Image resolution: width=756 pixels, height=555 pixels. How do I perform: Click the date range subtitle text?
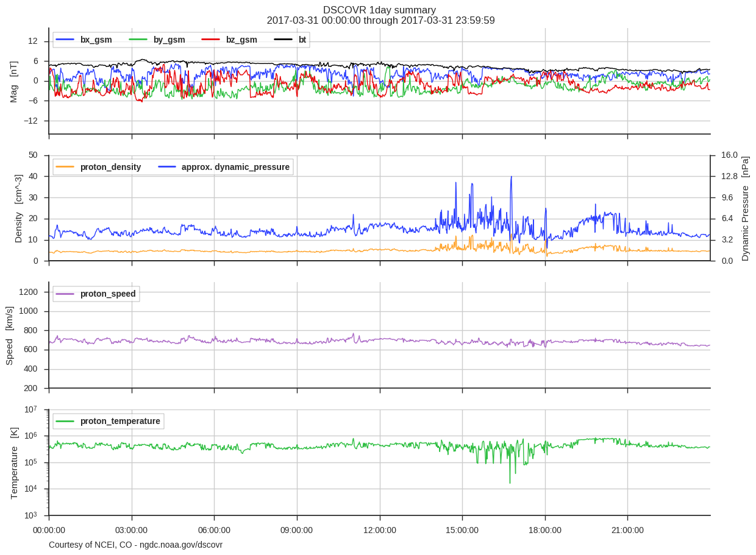380,20
